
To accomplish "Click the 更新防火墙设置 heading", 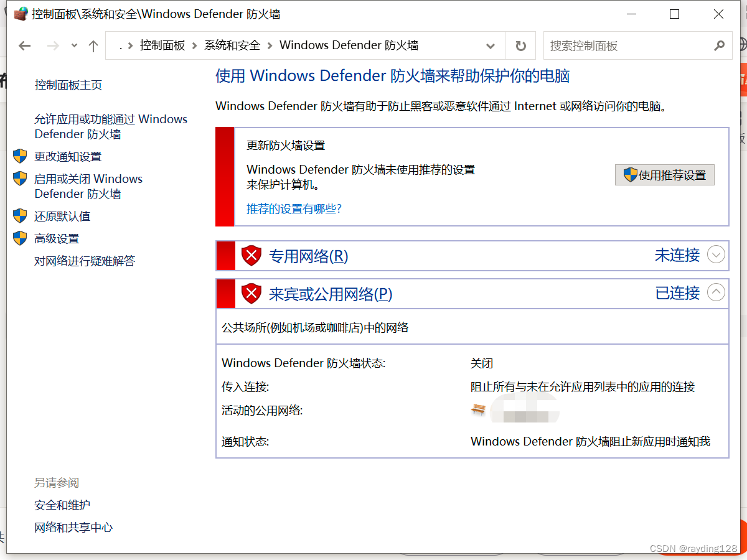I will tap(286, 146).
